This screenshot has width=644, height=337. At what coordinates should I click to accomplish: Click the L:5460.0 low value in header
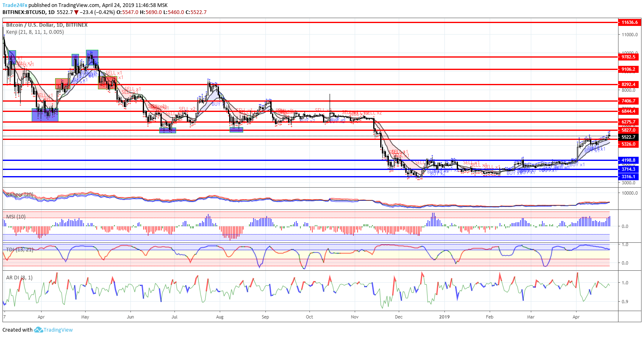pos(174,12)
